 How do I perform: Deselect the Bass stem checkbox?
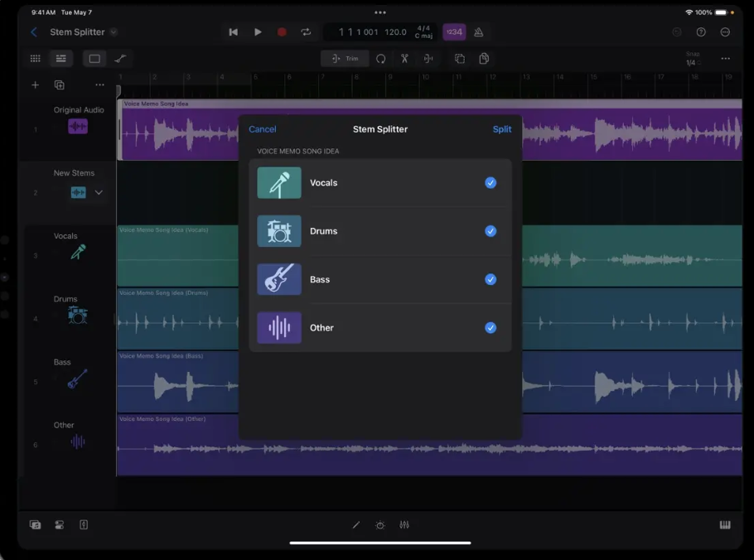491,280
